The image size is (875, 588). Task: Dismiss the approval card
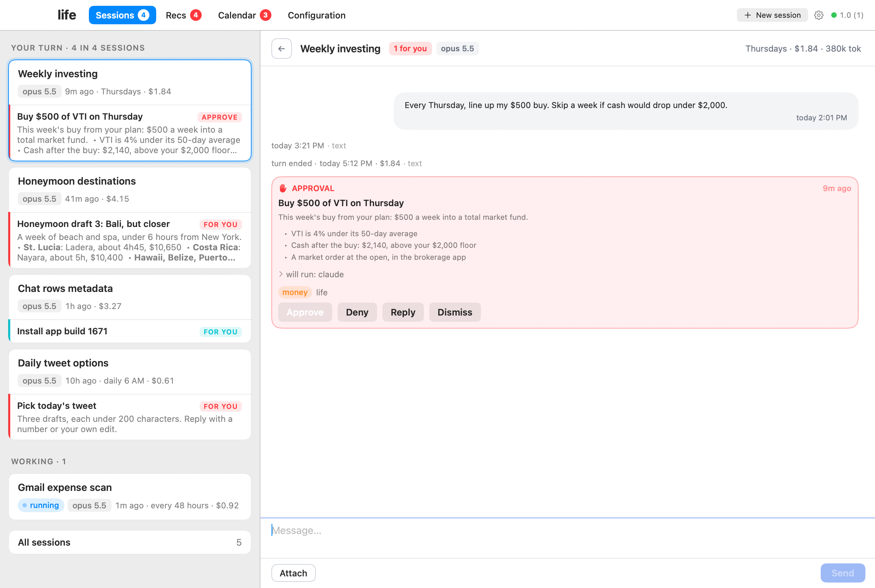455,312
